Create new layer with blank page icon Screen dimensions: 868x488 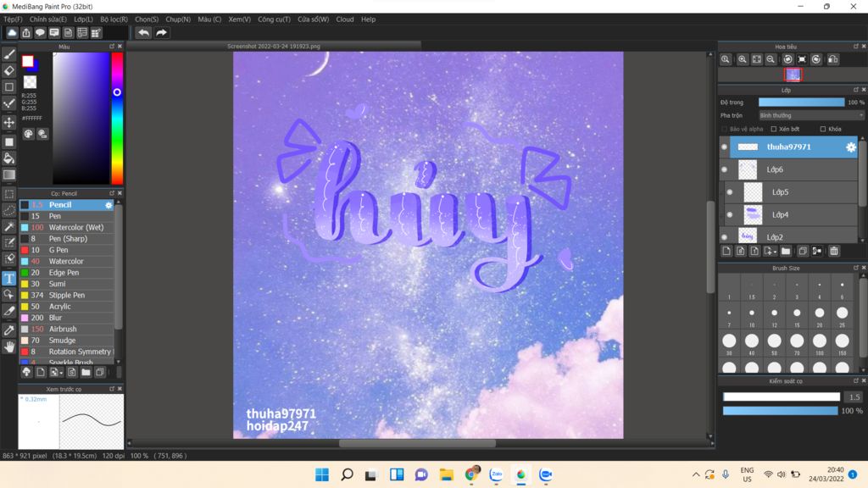click(x=726, y=251)
